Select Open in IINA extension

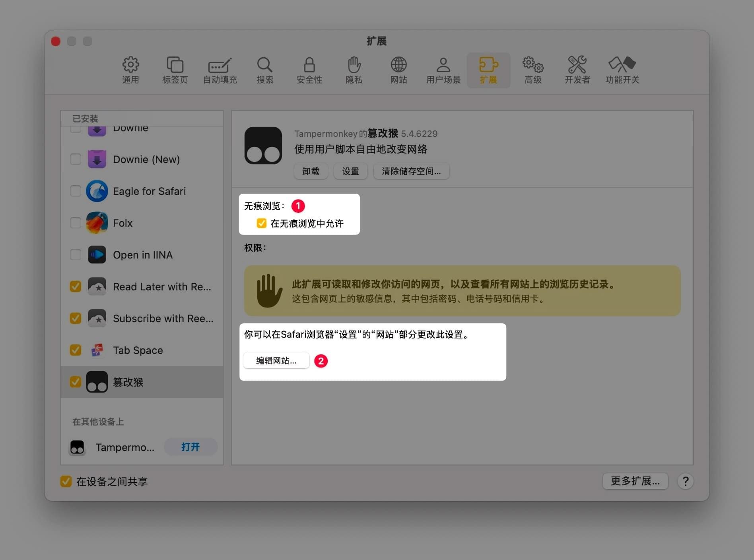(143, 255)
